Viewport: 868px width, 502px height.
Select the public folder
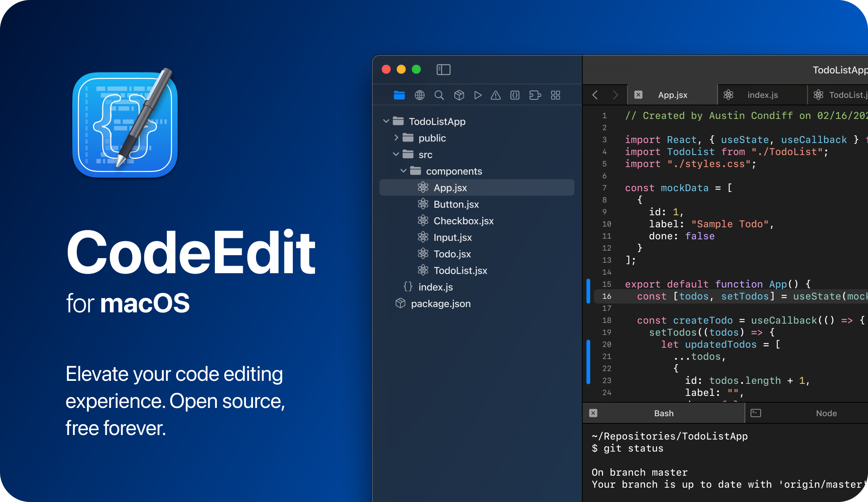click(x=477, y=138)
